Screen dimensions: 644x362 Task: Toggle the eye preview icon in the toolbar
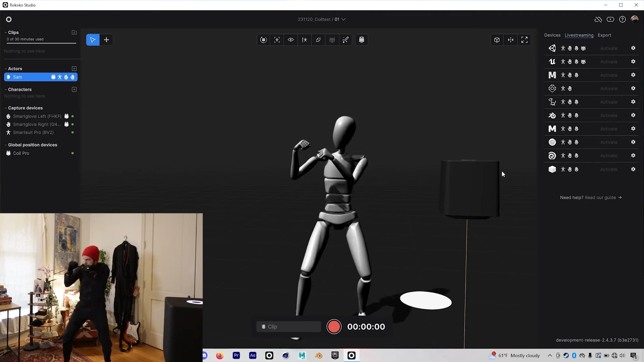[x=291, y=40]
